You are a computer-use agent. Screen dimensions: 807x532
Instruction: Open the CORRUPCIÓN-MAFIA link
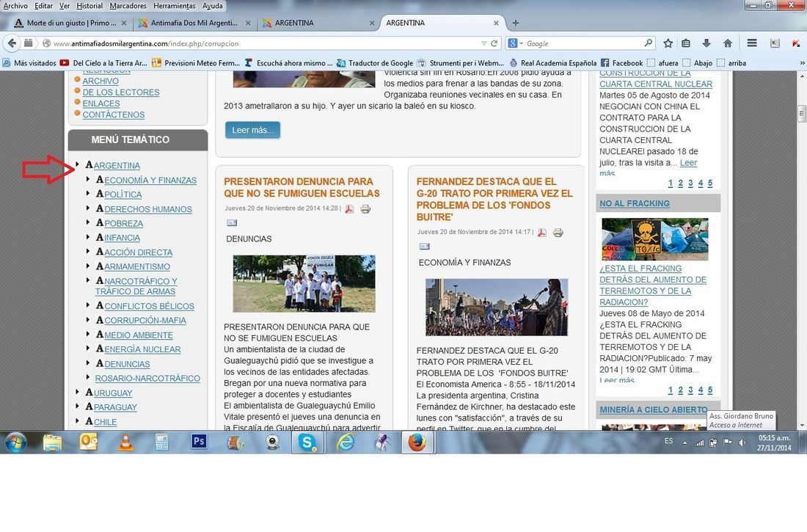(x=145, y=321)
